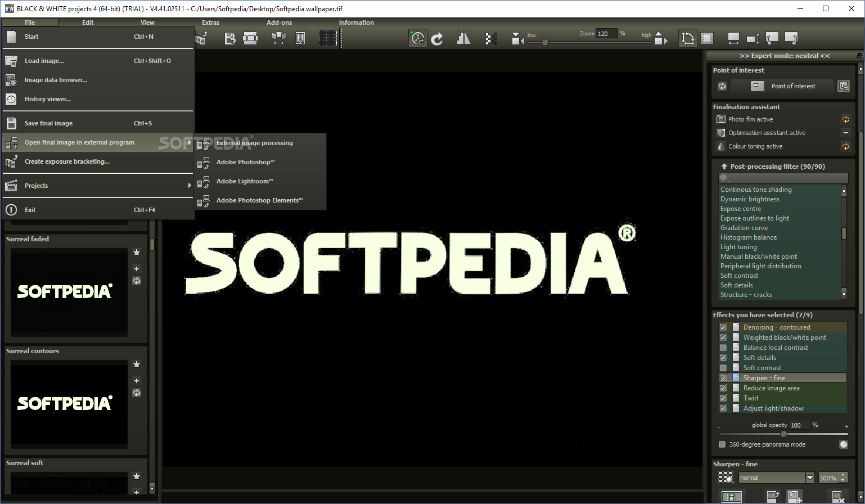865x504 pixels.
Task: Expand the Projects submenu
Action: [x=98, y=186]
